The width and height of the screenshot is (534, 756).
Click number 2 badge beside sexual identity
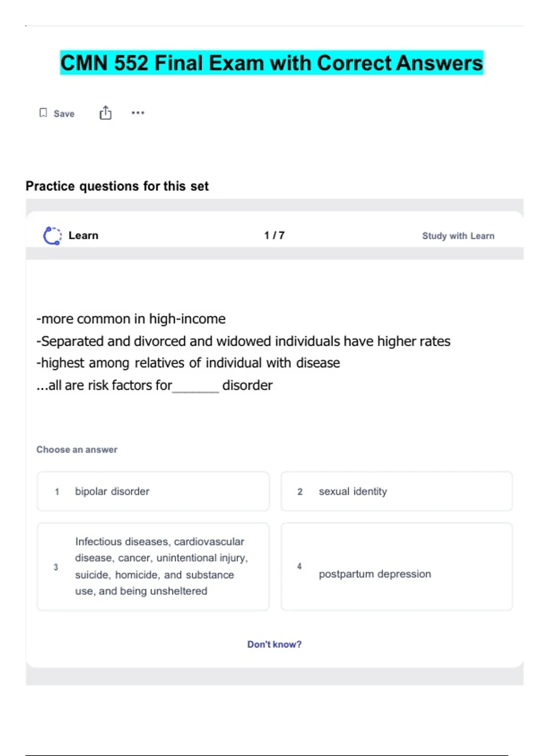click(x=300, y=492)
